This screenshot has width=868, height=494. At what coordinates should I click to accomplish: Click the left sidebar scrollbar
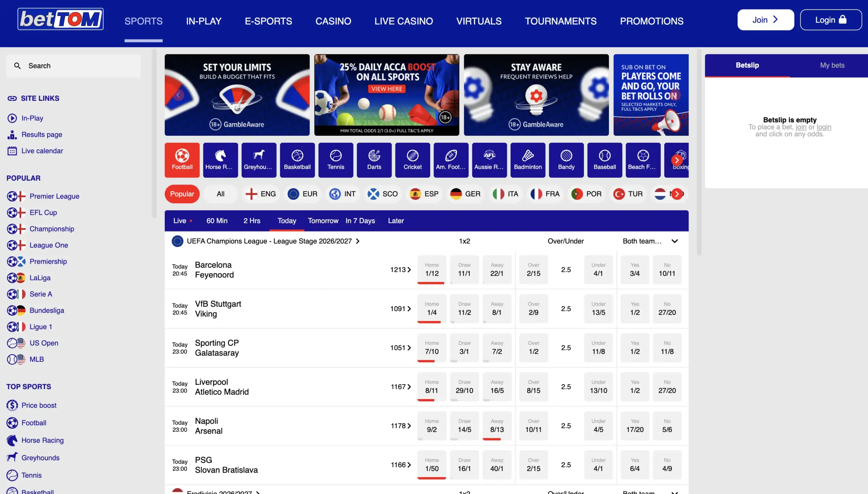tap(154, 134)
